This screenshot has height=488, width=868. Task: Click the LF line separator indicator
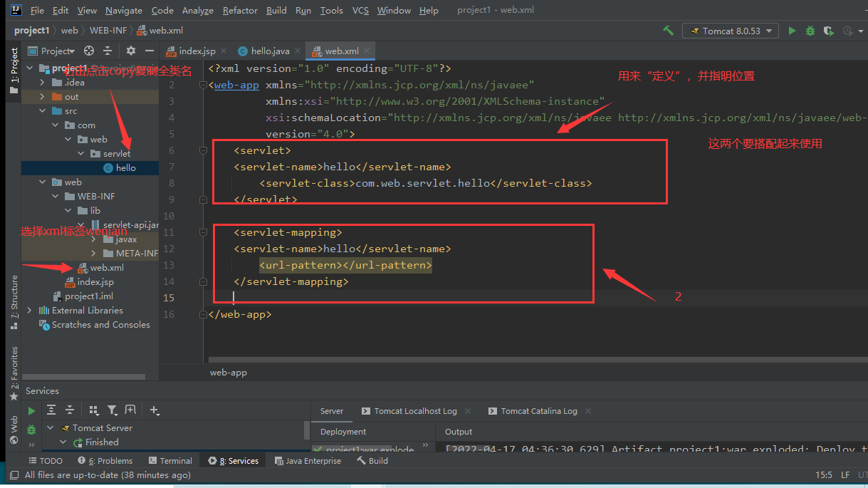pyautogui.click(x=845, y=474)
